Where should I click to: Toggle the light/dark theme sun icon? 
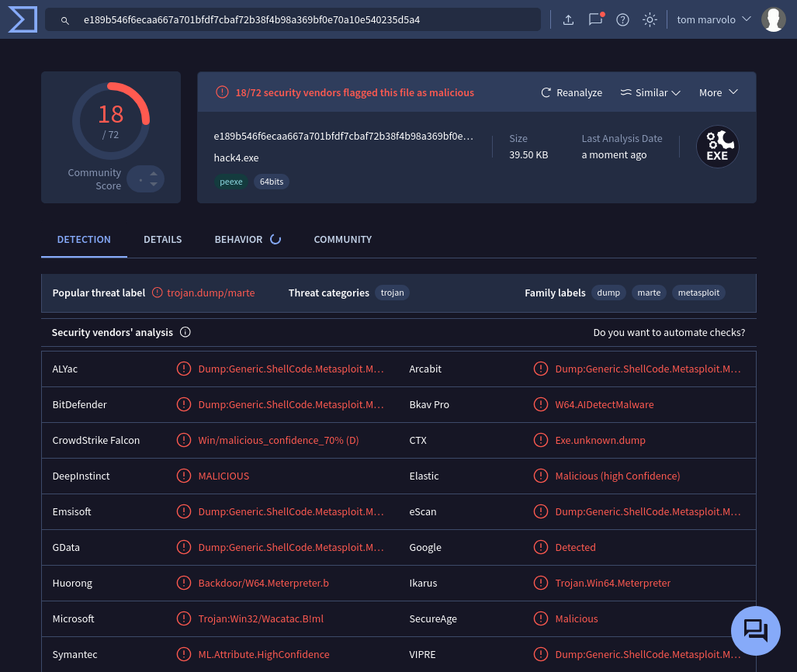click(650, 20)
